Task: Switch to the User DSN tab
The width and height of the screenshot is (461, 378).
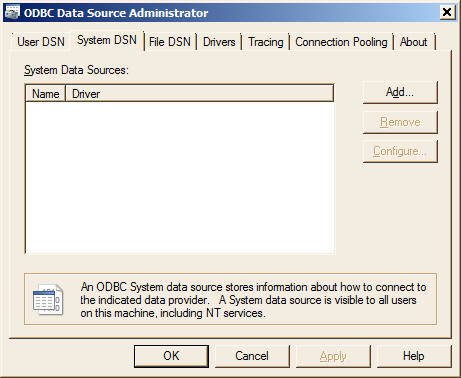Action: click(41, 42)
